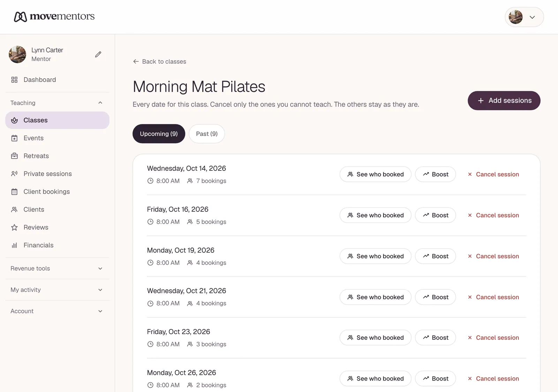See who booked Friday, Oct 16 session
558x392 pixels.
pos(375,215)
